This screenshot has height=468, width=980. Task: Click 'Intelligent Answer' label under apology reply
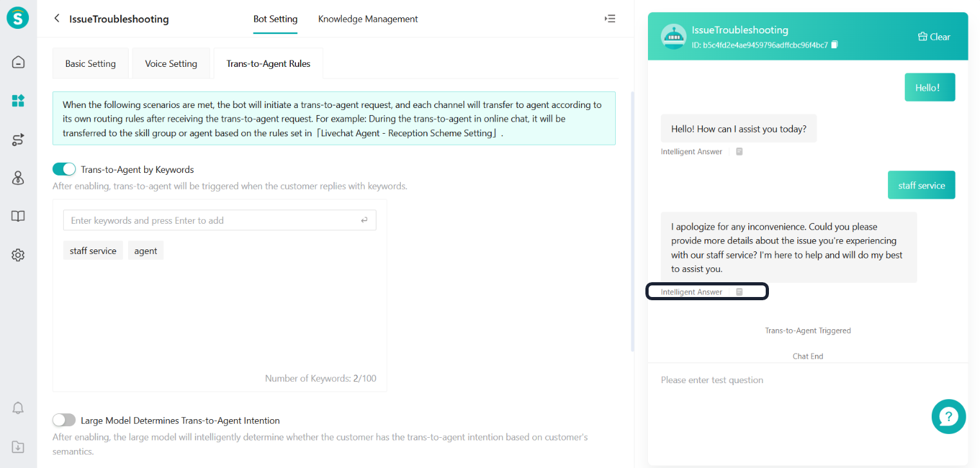click(691, 292)
